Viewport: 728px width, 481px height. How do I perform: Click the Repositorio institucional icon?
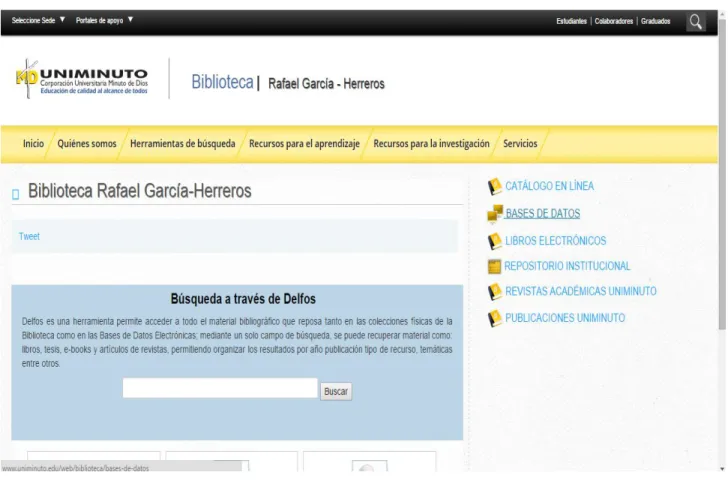pos(494,266)
